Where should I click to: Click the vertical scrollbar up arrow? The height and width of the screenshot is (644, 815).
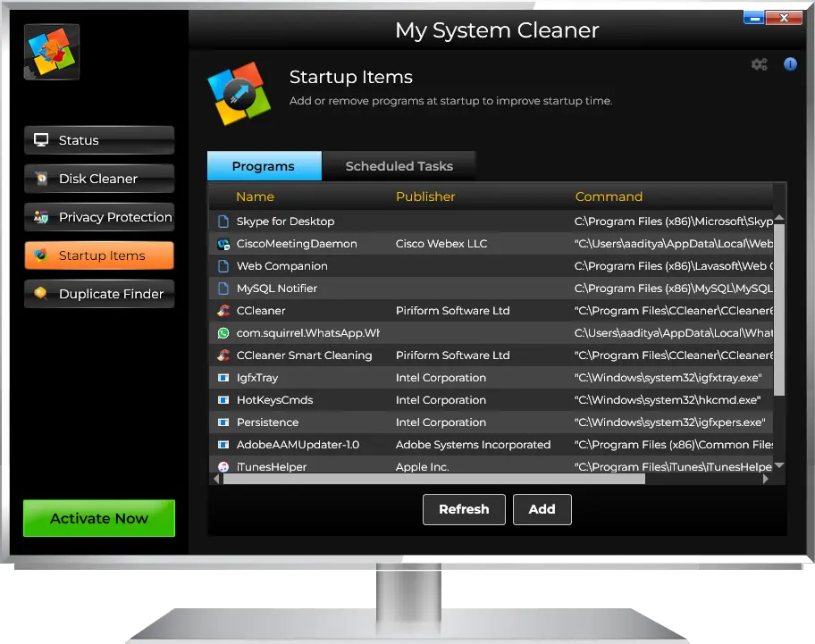(x=779, y=218)
